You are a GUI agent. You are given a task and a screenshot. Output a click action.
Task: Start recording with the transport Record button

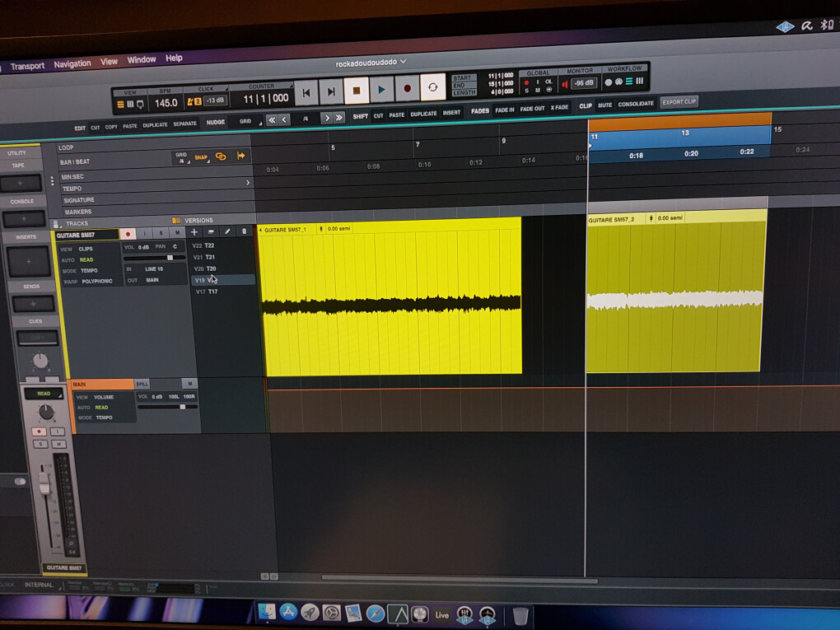tap(407, 88)
